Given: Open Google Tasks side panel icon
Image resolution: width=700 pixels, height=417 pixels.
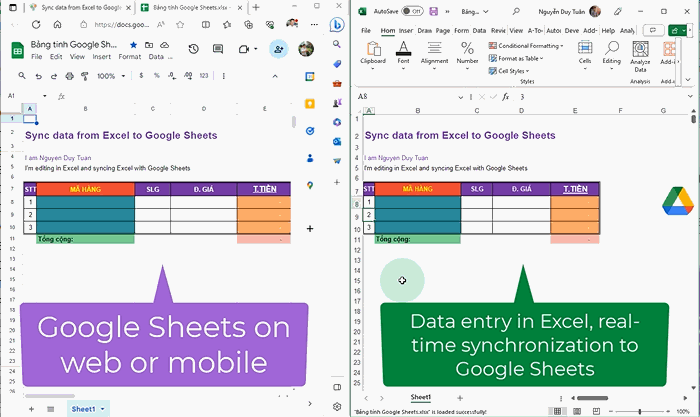Looking at the screenshot, I should (310, 131).
